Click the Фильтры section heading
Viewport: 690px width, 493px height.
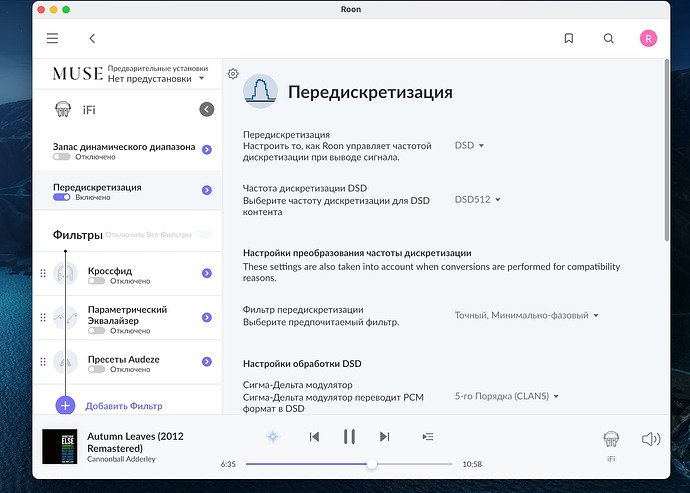click(77, 235)
